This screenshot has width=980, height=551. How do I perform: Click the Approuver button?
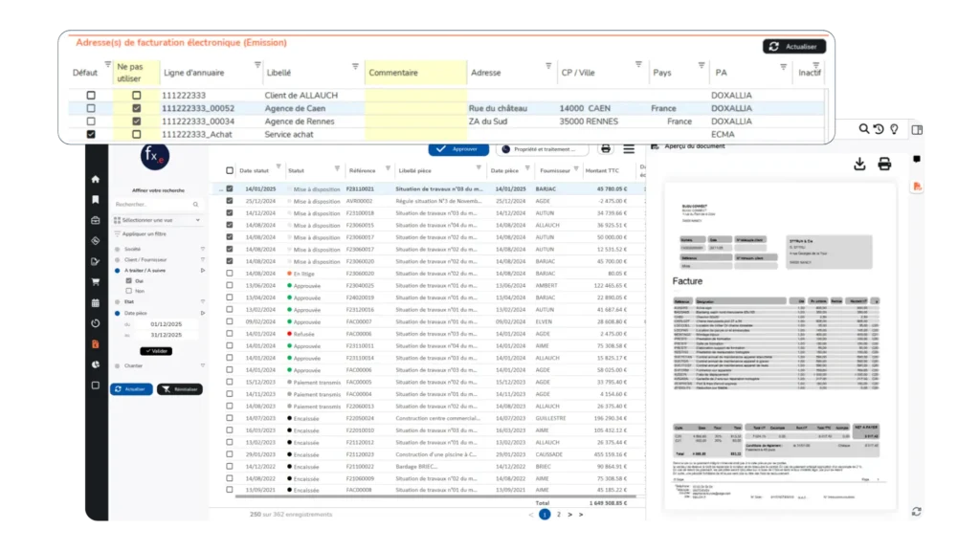tap(457, 149)
